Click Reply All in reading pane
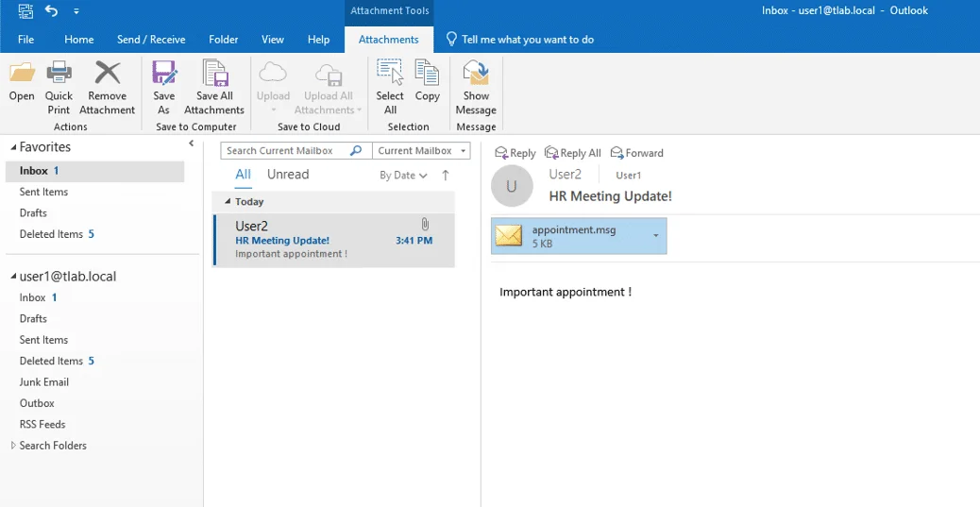Image resolution: width=980 pixels, height=507 pixels. tap(572, 153)
